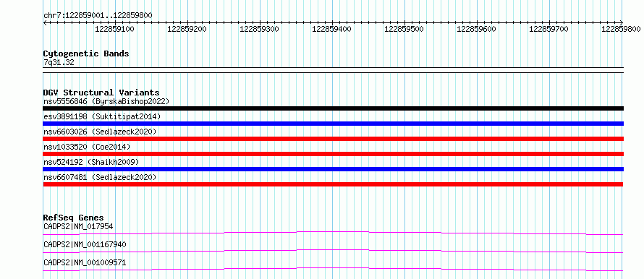
Task: Click the red nsv1033520 variant bar
Action: [x=333, y=154]
